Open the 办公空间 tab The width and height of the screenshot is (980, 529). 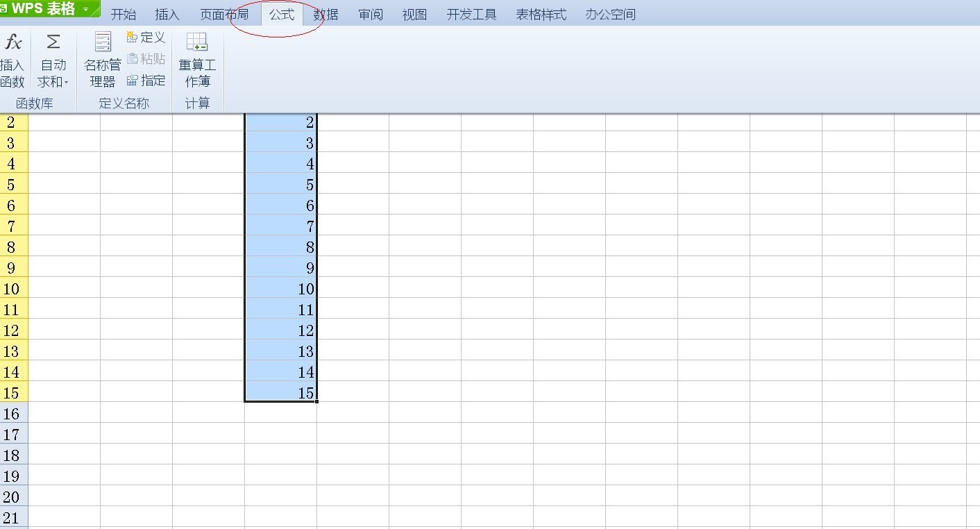[x=611, y=15]
